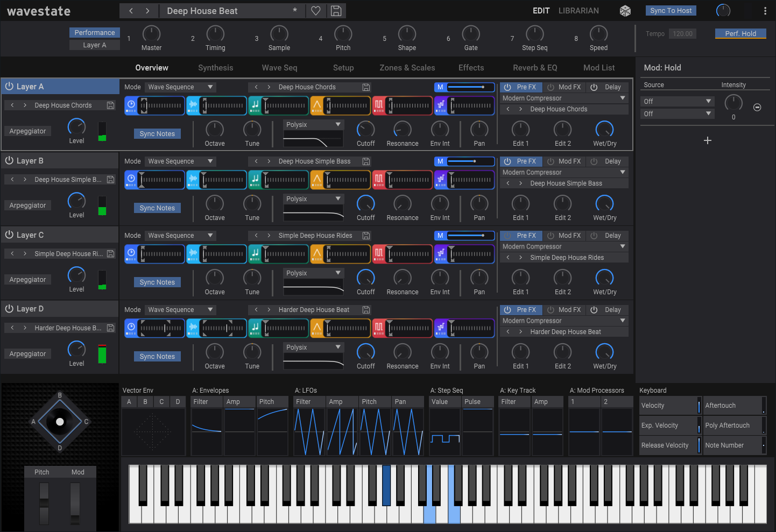Open second Mod Source Off dropdown
Screen dimensions: 776x532
pos(678,114)
